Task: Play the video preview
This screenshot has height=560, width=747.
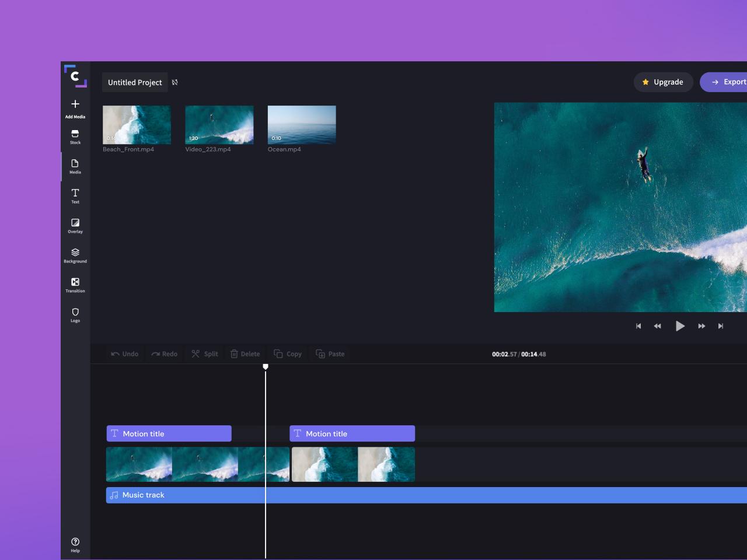Action: pyautogui.click(x=680, y=326)
